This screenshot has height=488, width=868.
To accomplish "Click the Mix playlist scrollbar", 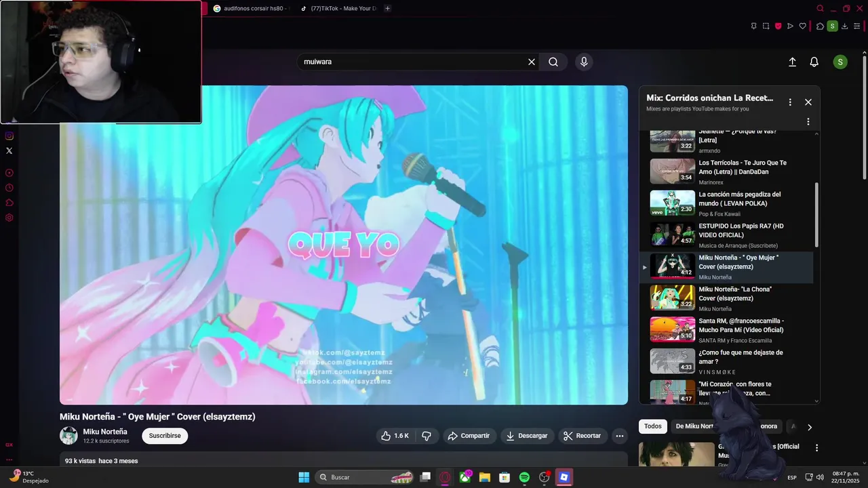I will click(816, 216).
